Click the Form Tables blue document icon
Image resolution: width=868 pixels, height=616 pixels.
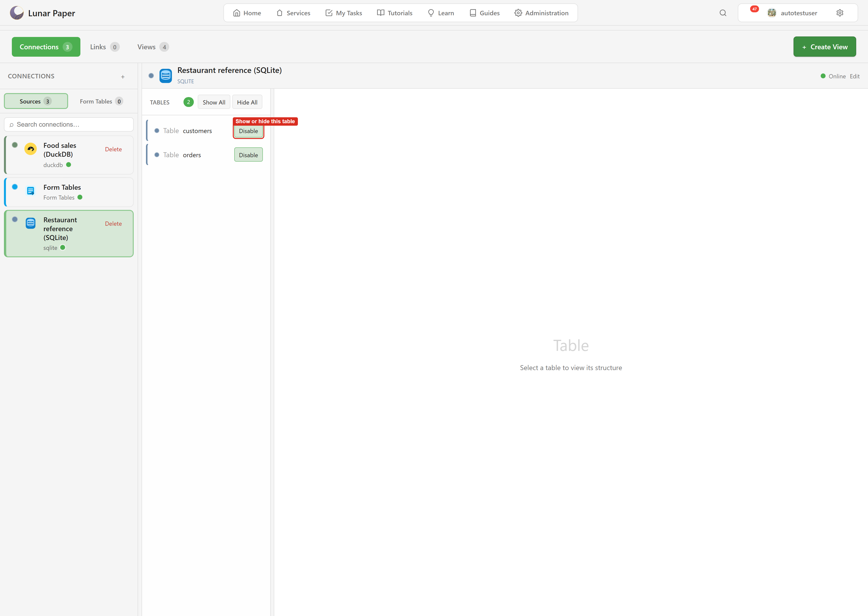(x=31, y=191)
